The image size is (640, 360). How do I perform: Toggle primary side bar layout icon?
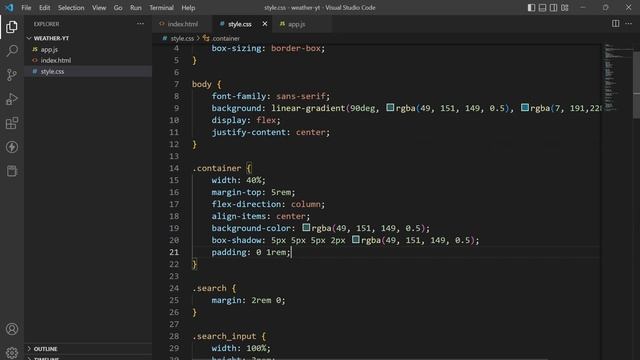coord(531,7)
